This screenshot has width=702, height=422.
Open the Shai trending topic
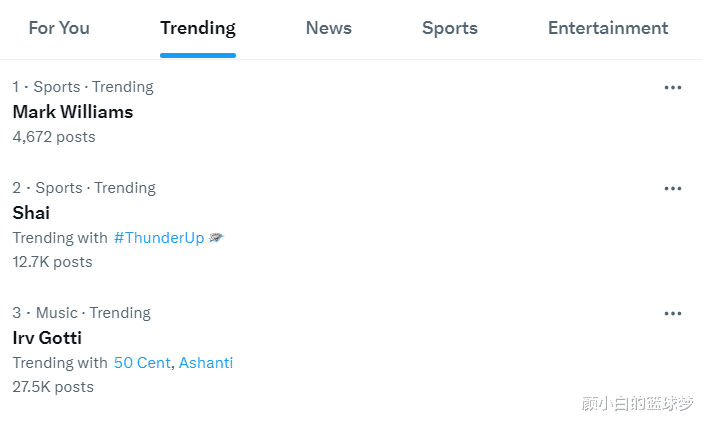[31, 213]
